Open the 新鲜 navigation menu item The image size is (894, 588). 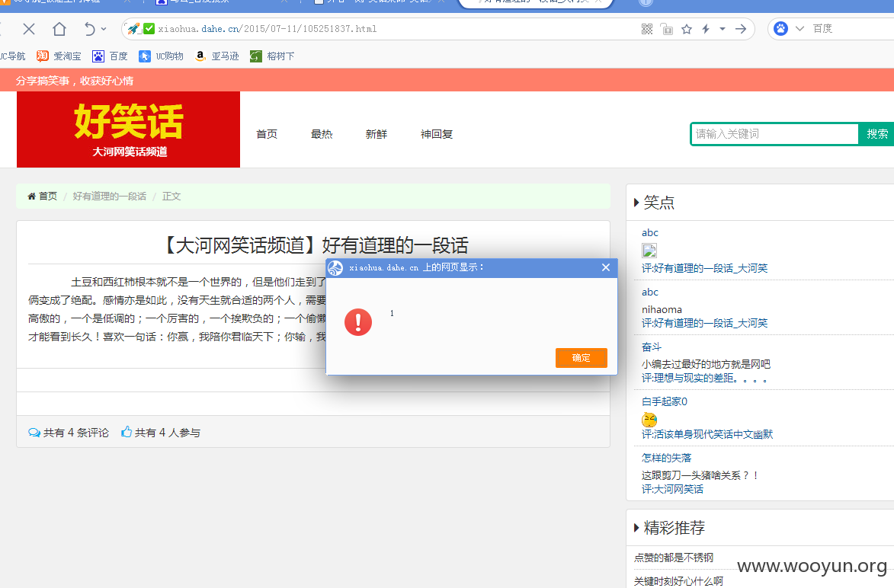[x=377, y=134]
